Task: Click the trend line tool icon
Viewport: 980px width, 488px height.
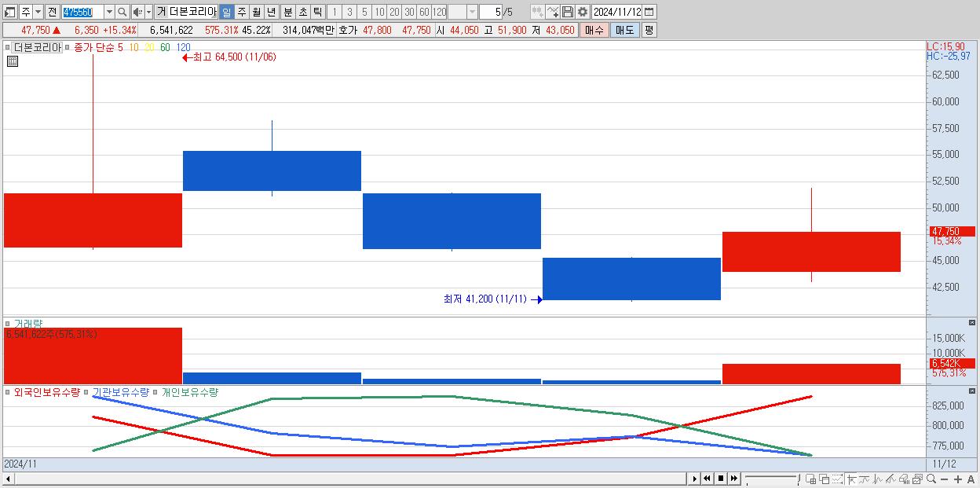Action: point(865,479)
